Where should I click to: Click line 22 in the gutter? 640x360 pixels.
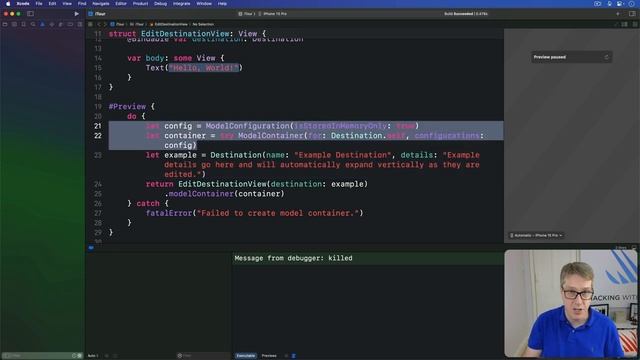pyautogui.click(x=98, y=136)
